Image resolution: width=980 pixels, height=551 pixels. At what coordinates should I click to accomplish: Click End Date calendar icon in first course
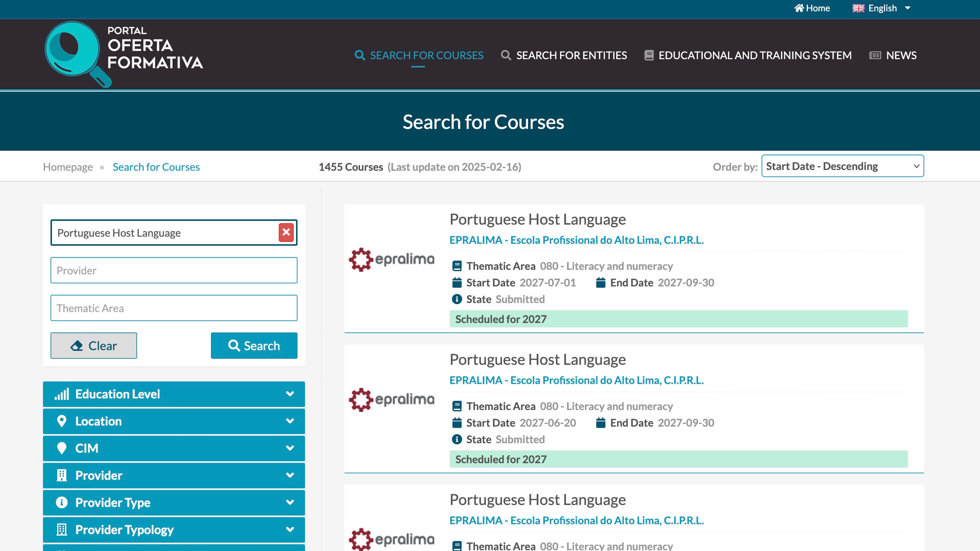point(601,283)
